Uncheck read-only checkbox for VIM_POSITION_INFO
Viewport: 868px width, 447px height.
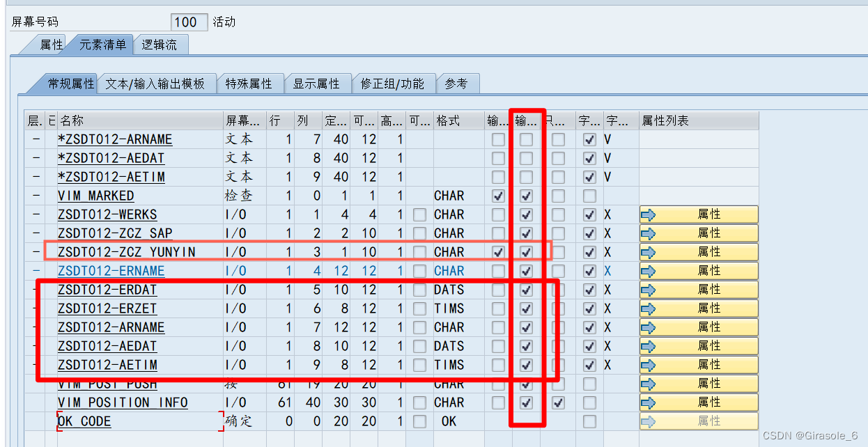557,402
